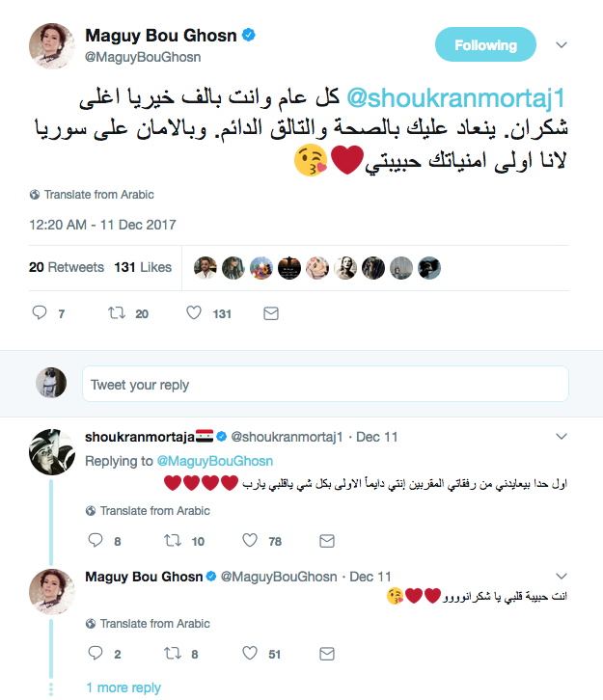Open Maguy Bou Ghosn's profile photo at top
Viewport: 603px width, 700px height.
click(50, 44)
